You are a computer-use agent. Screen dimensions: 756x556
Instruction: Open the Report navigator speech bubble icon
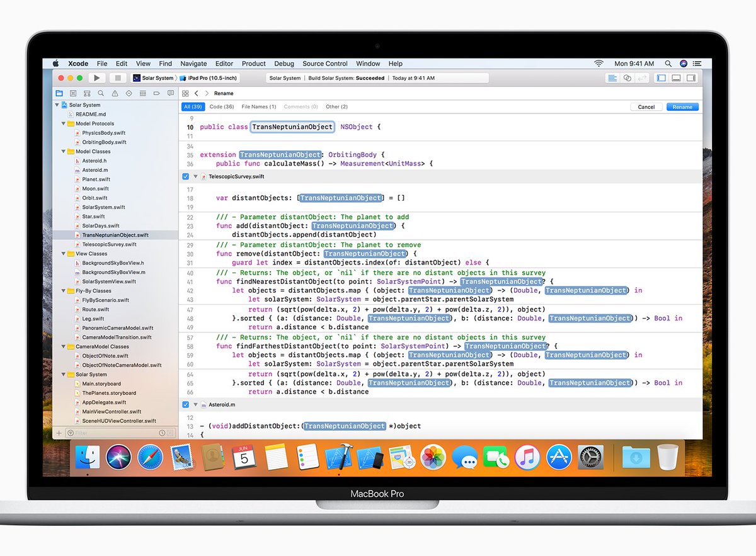(170, 93)
